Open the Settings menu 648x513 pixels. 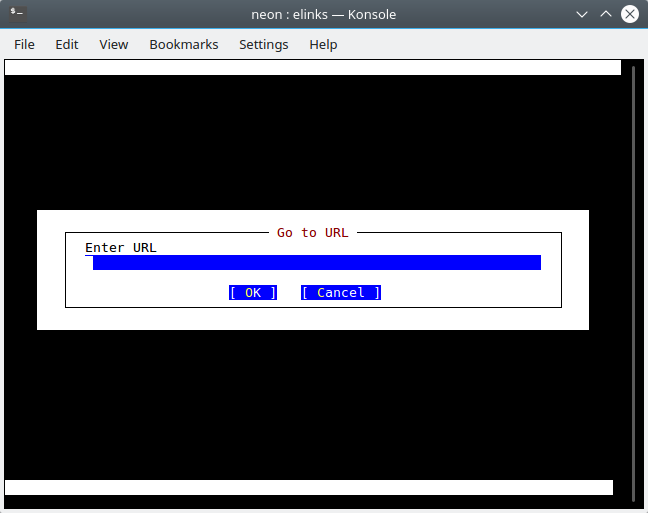point(264,44)
